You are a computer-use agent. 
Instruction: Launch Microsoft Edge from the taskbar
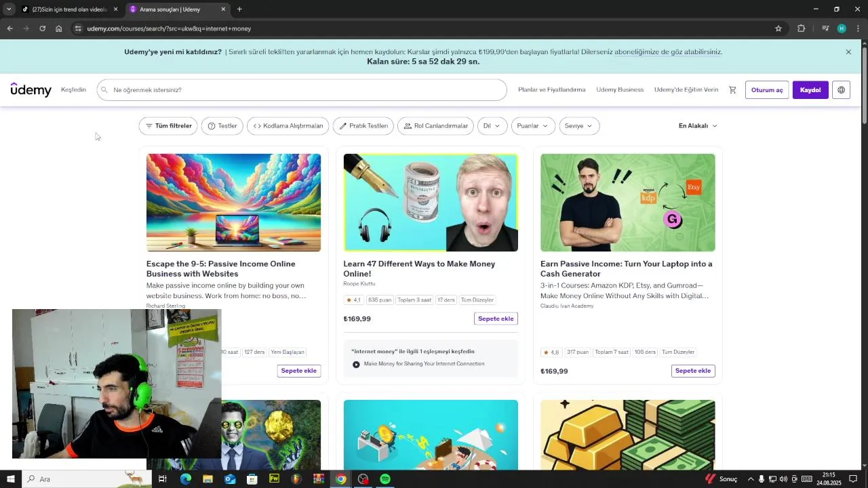click(185, 479)
